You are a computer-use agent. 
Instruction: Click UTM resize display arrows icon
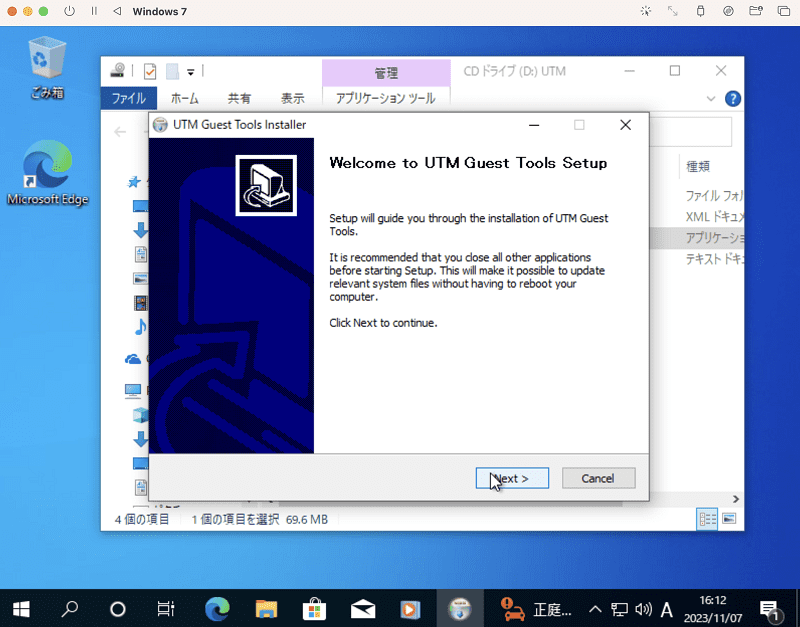pos(673,11)
